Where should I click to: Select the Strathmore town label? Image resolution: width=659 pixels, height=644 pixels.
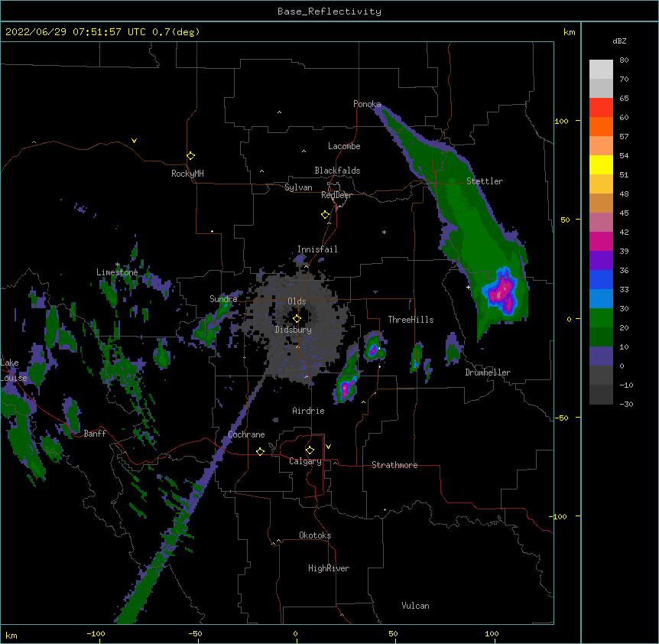(394, 465)
